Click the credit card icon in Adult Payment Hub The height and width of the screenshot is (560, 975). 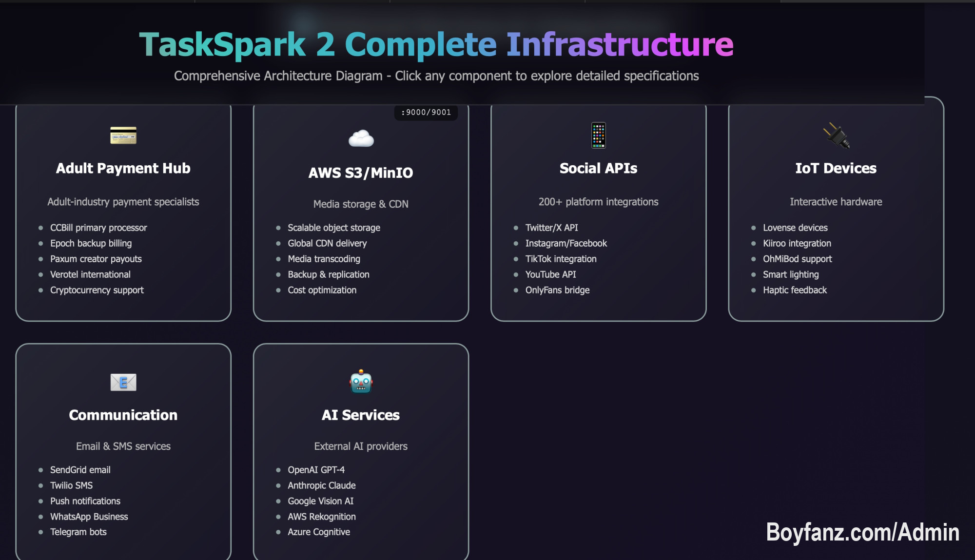pyautogui.click(x=123, y=135)
